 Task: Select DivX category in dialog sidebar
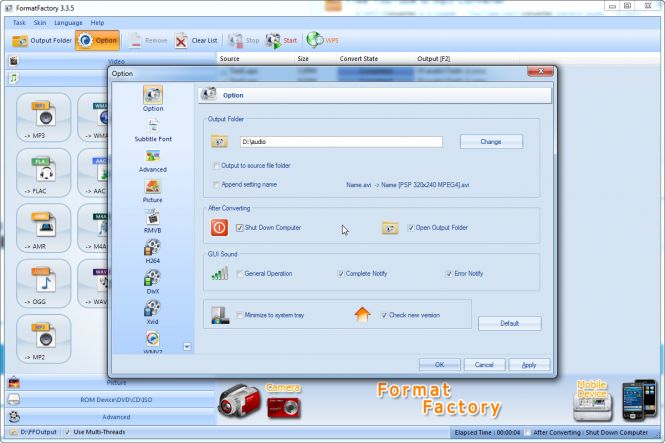click(153, 282)
